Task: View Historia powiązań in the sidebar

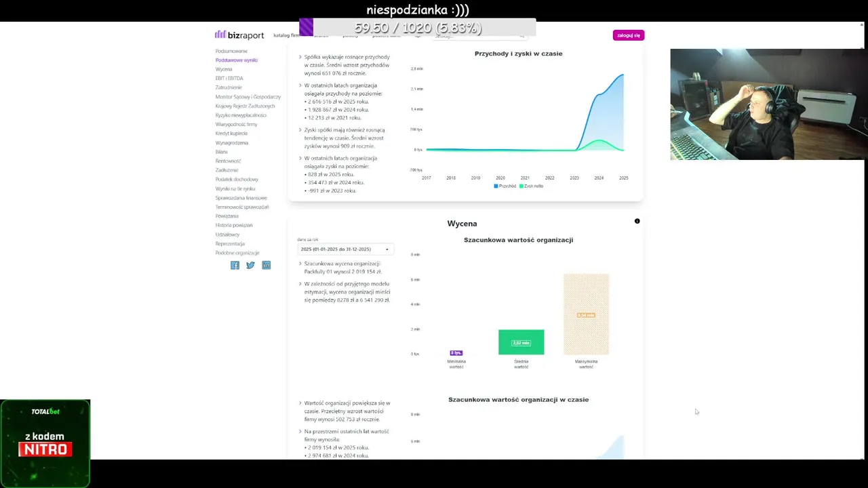Action: click(234, 225)
